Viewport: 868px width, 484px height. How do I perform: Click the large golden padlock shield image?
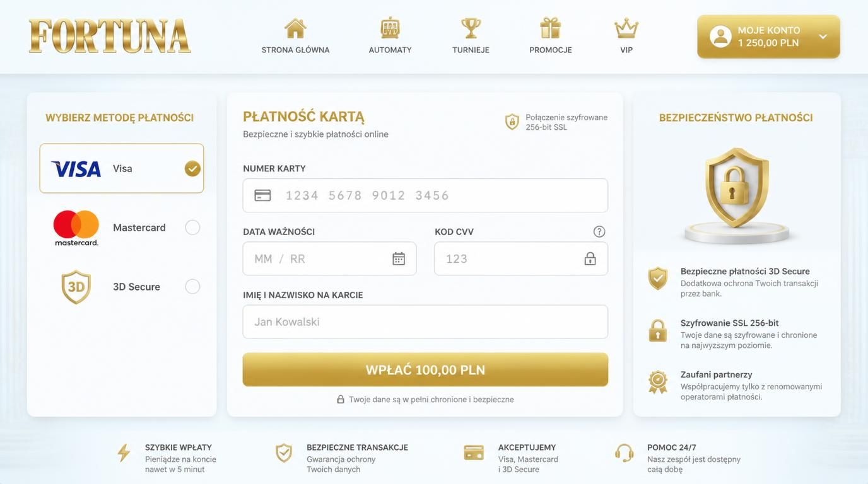tap(737, 189)
